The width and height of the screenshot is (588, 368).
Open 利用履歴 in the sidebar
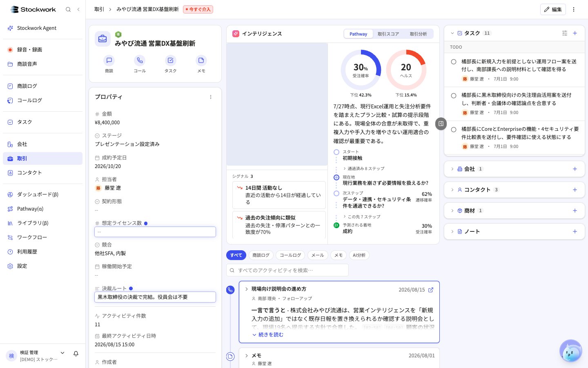(x=42, y=251)
